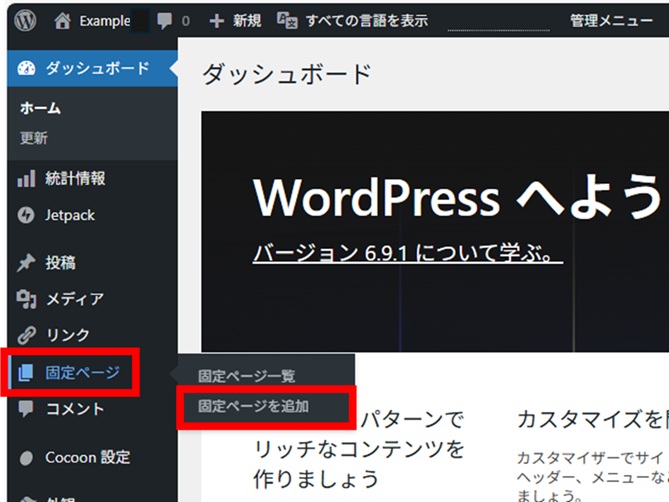
Task: Open the すべての言語を表示 language switcher
Action: pyautogui.click(x=366, y=20)
